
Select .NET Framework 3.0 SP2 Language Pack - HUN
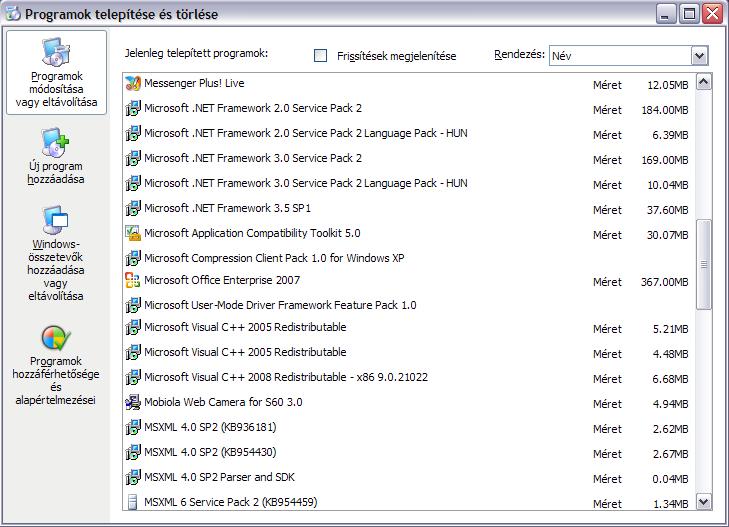pyautogui.click(x=409, y=184)
